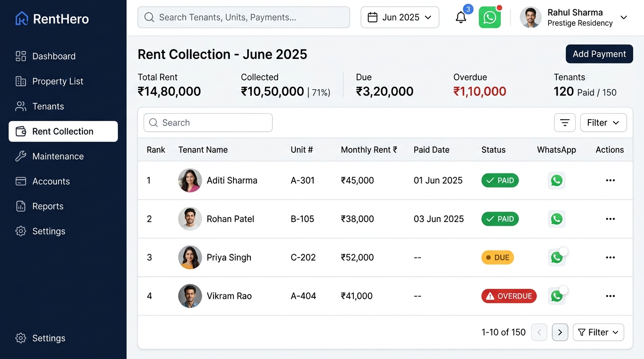Sort by Monthly Rent ₹ column header
Viewport: 644px width, 359px height.
click(369, 150)
